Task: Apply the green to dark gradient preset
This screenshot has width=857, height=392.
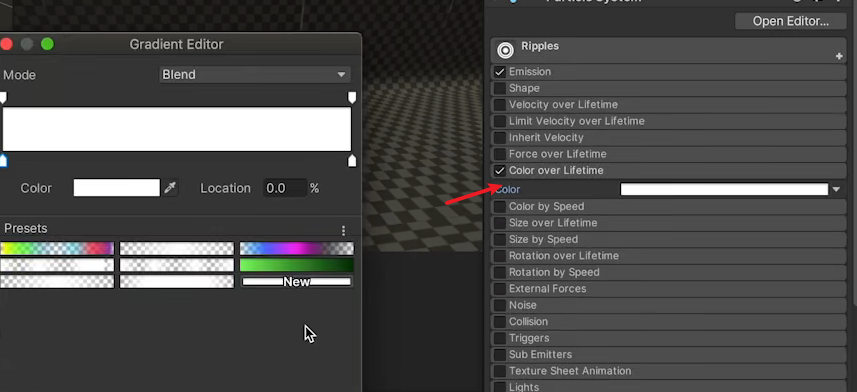Action: (297, 265)
